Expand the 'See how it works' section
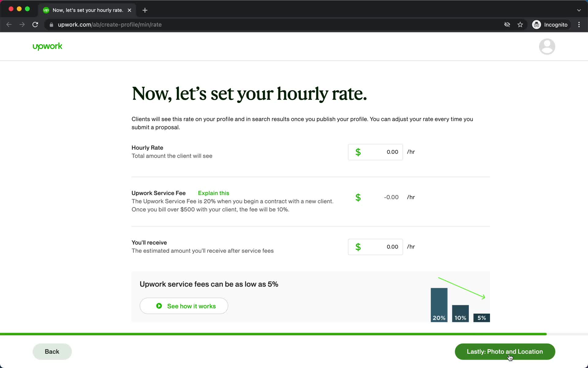The width and height of the screenshot is (588, 368). (x=184, y=306)
